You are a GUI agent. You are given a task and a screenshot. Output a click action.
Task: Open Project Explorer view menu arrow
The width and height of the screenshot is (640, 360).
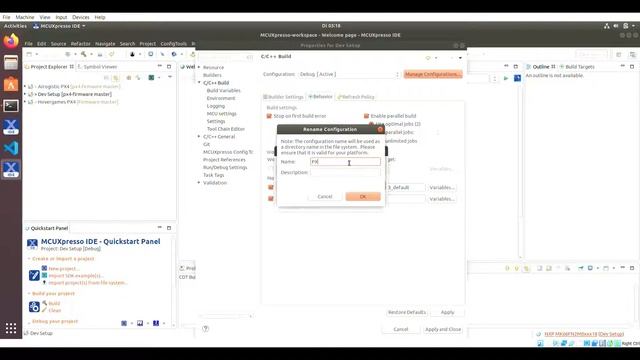tap(170, 77)
